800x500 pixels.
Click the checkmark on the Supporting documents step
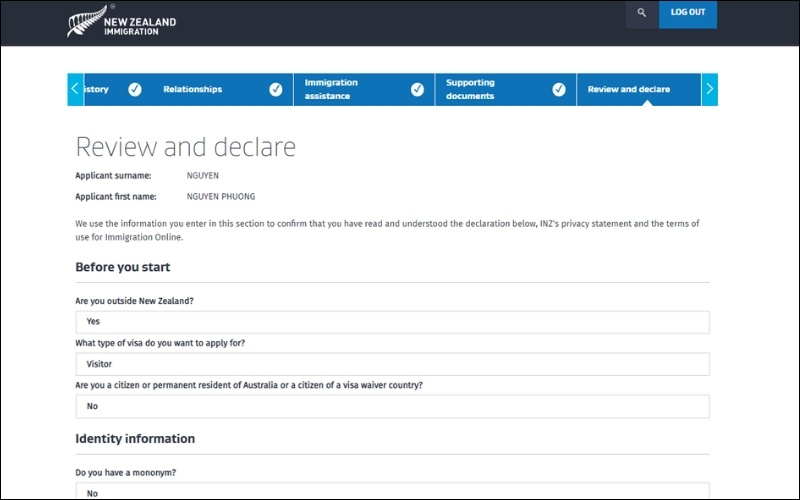[x=559, y=89]
